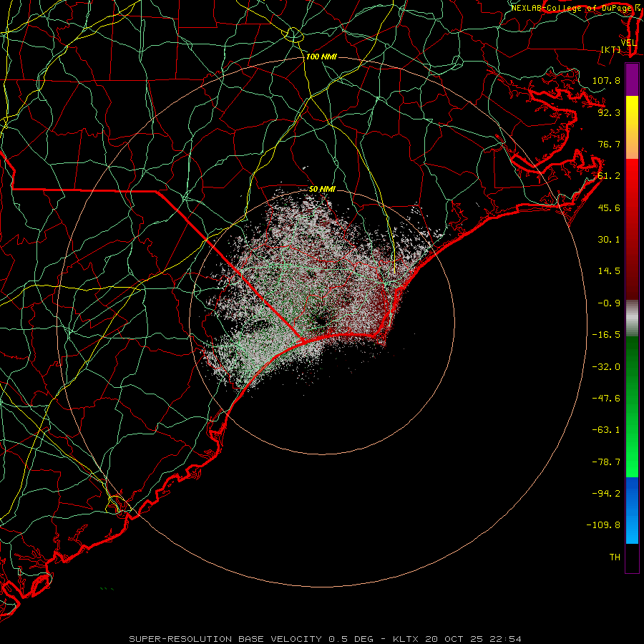Viewport: 644px width, 644px height.
Task: Click the [KT] units label
Action: pyautogui.click(x=611, y=49)
